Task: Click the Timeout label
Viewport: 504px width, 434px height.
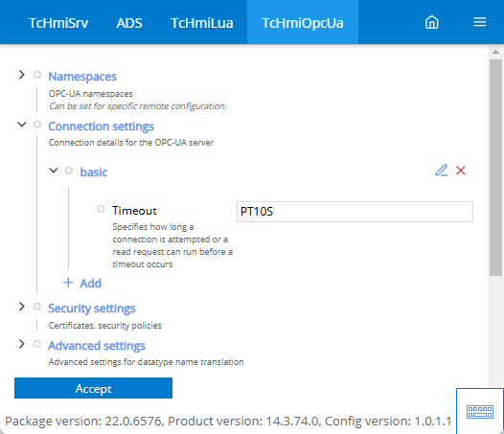Action: coord(134,211)
